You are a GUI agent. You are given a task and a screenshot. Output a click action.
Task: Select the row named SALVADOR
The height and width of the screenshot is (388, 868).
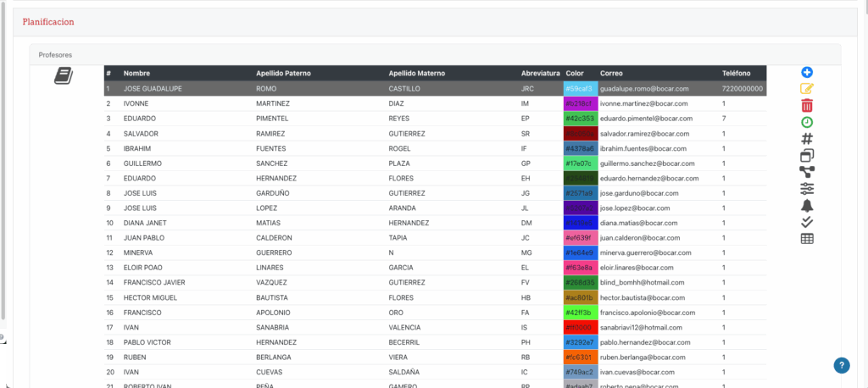pyautogui.click(x=435, y=133)
